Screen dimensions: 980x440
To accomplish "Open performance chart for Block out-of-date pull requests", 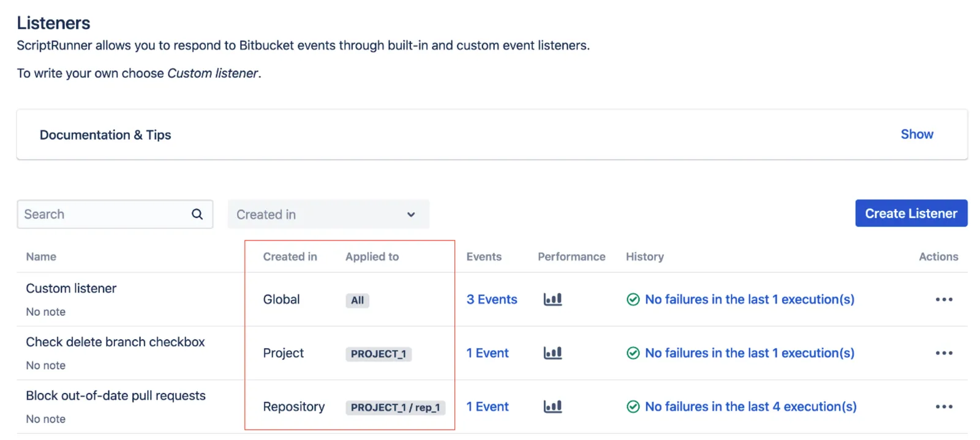I will tap(552, 407).
